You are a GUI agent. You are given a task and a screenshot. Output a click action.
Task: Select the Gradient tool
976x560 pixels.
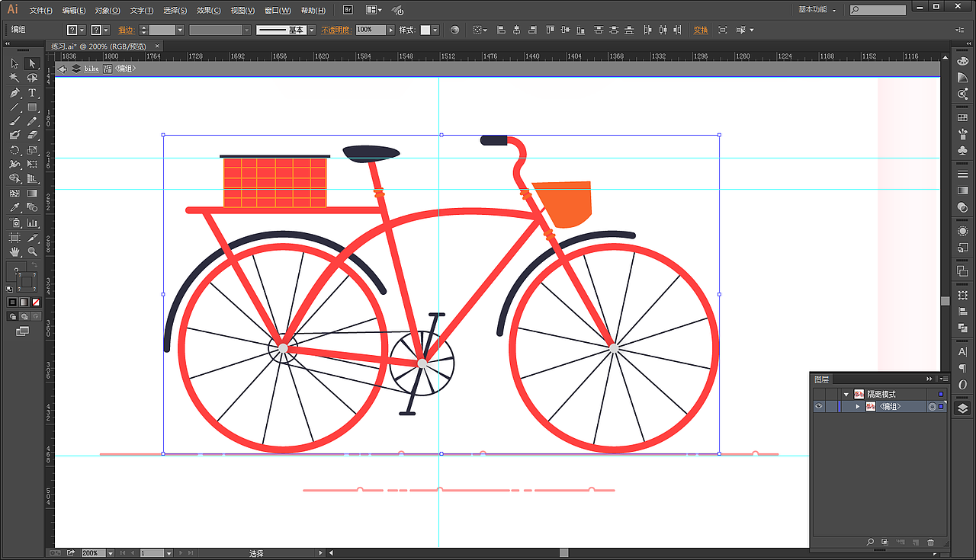pos(32,194)
